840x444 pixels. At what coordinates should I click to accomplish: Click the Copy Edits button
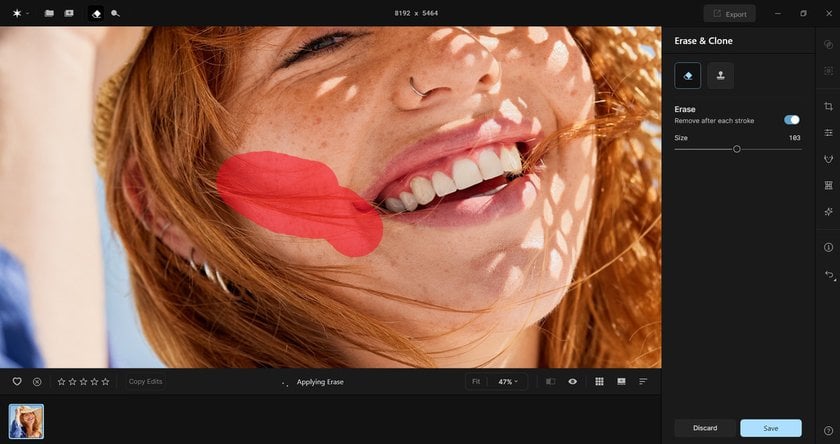click(x=146, y=381)
